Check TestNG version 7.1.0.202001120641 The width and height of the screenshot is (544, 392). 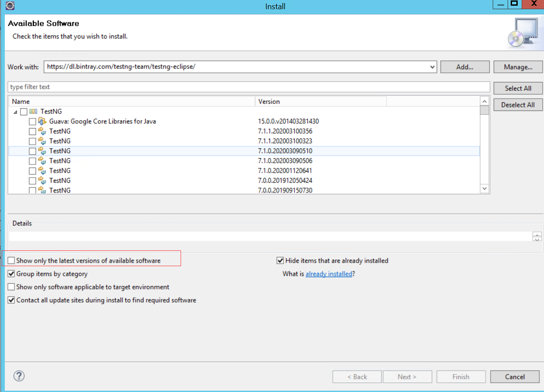32,171
